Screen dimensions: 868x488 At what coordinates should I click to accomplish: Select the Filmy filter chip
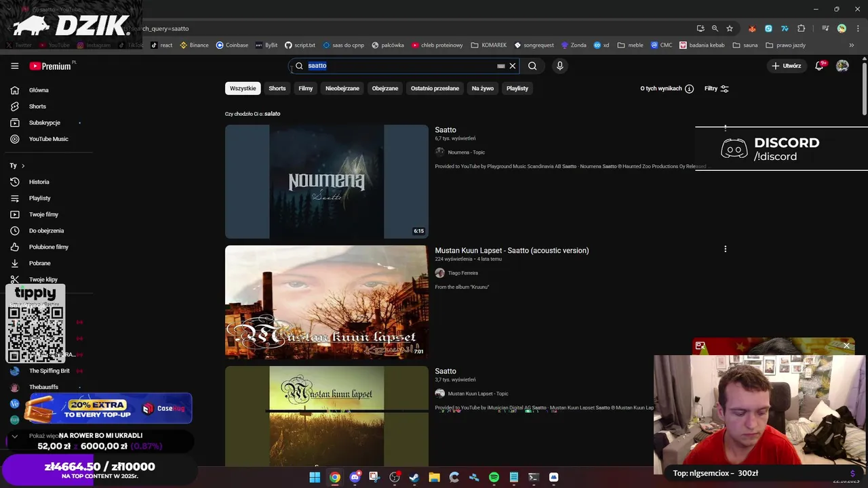point(306,88)
